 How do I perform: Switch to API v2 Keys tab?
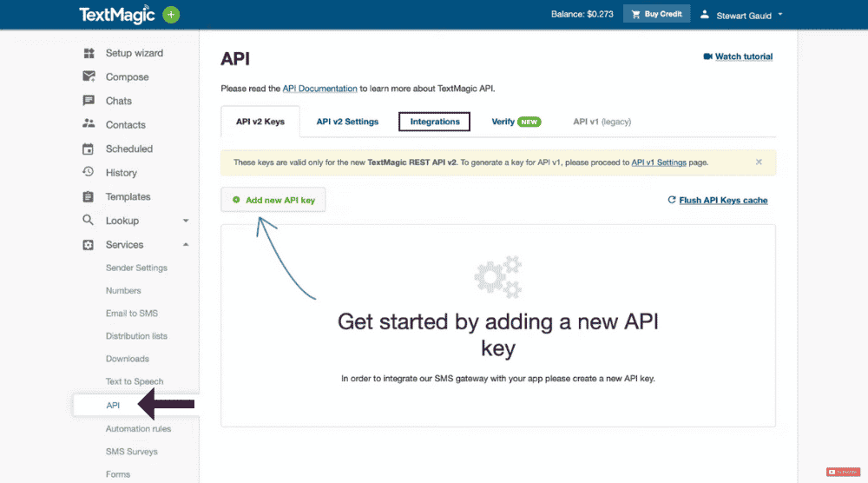pyautogui.click(x=260, y=122)
